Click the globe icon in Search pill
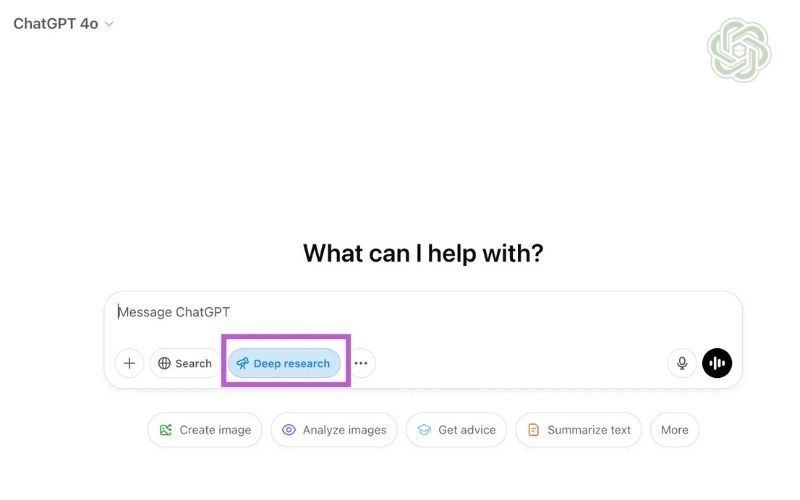800x500 pixels. [164, 363]
